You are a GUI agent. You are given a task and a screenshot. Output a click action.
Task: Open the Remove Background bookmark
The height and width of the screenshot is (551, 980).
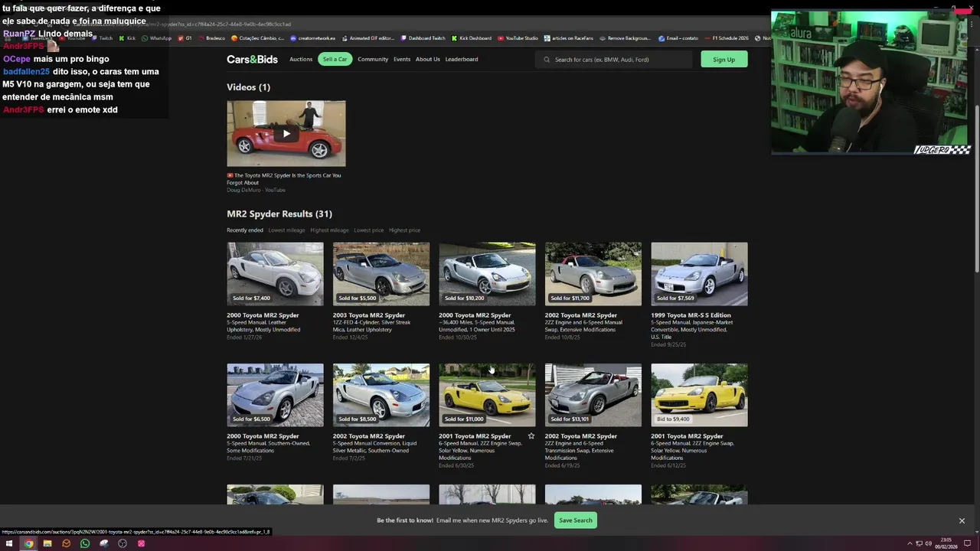[625, 38]
